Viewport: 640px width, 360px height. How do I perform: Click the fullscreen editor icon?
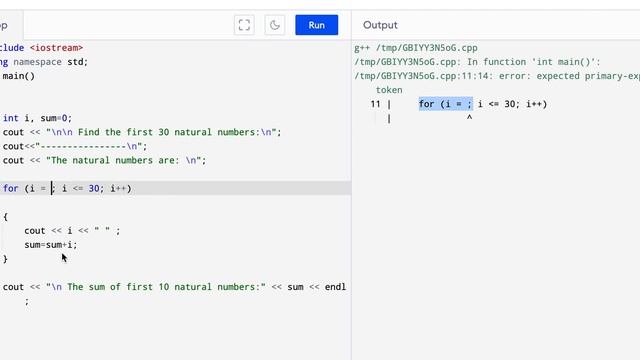point(244,25)
